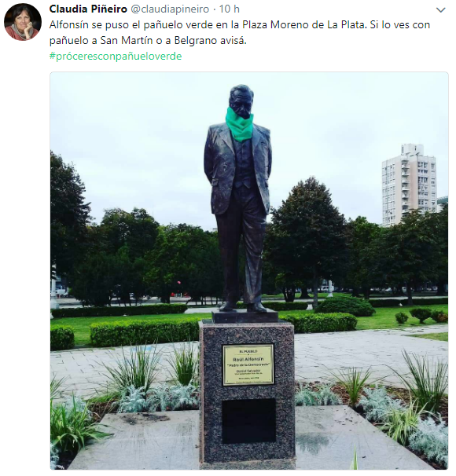Open the @claudiapineiro handle link

170,9
